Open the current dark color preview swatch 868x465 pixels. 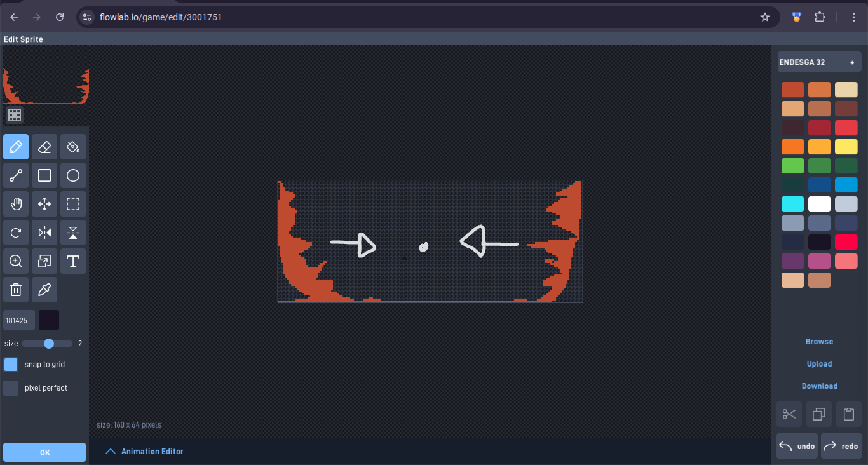click(x=49, y=320)
